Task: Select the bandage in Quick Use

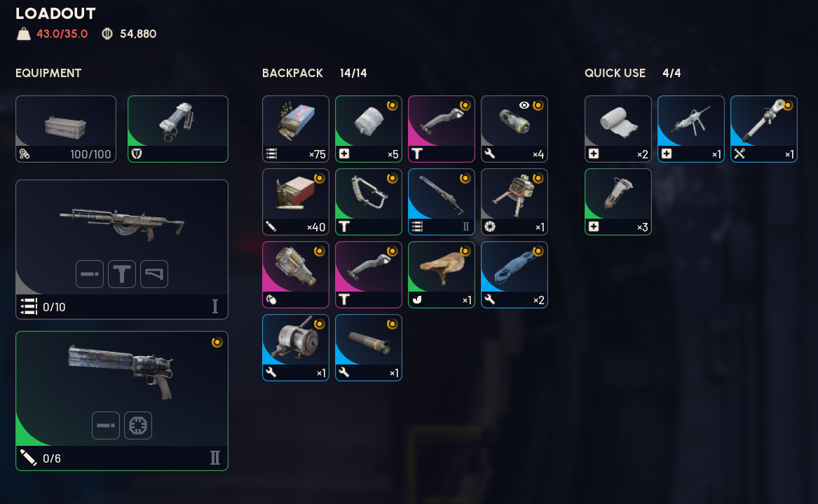Action: pyautogui.click(x=618, y=129)
